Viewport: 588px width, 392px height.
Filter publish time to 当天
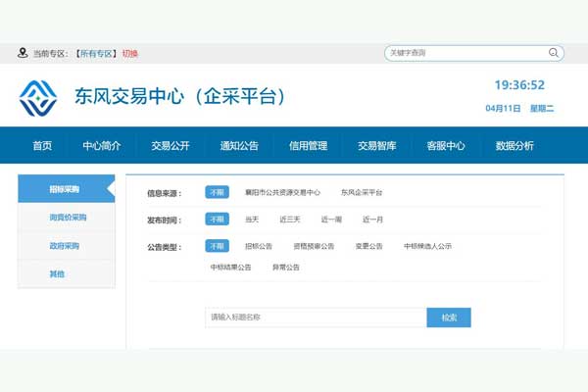click(252, 220)
